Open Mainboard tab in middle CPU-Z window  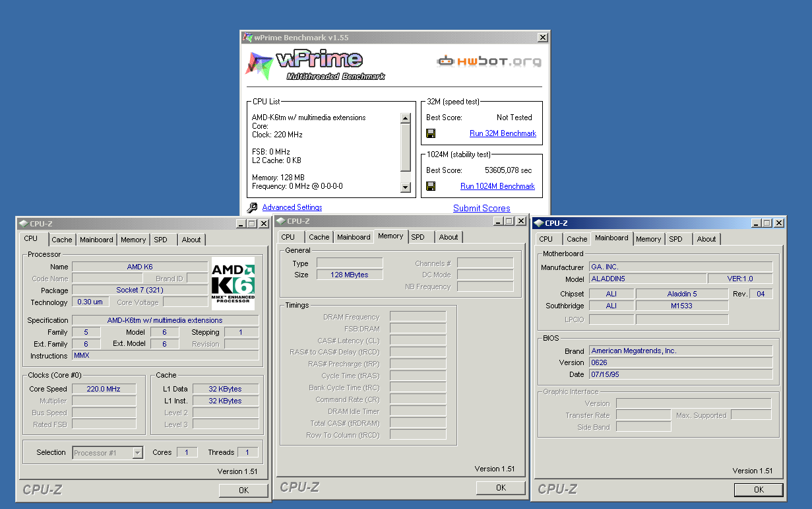[354, 237]
